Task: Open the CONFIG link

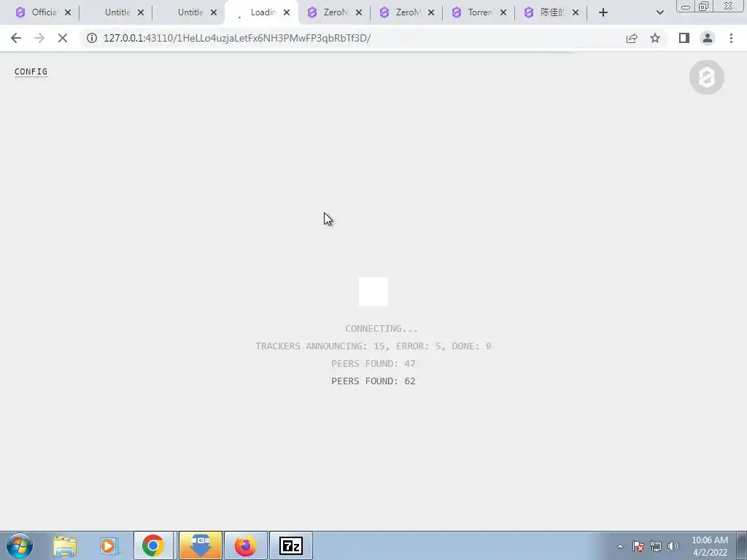Action: 31,71
